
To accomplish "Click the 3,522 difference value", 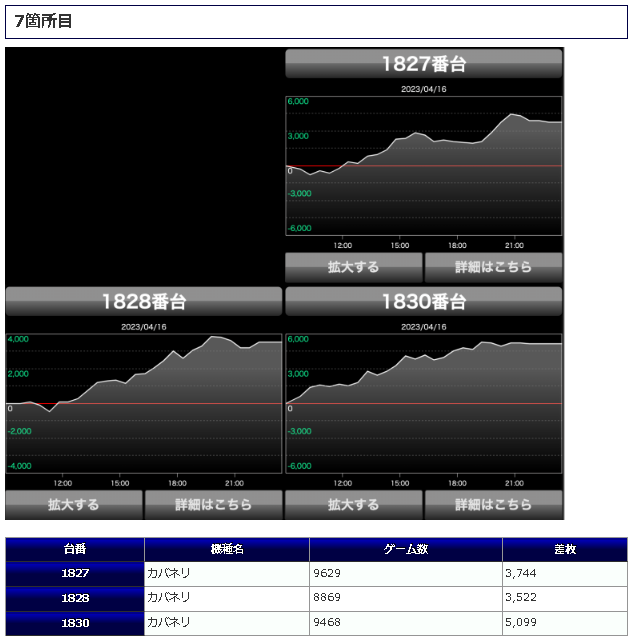I will pos(521,597).
